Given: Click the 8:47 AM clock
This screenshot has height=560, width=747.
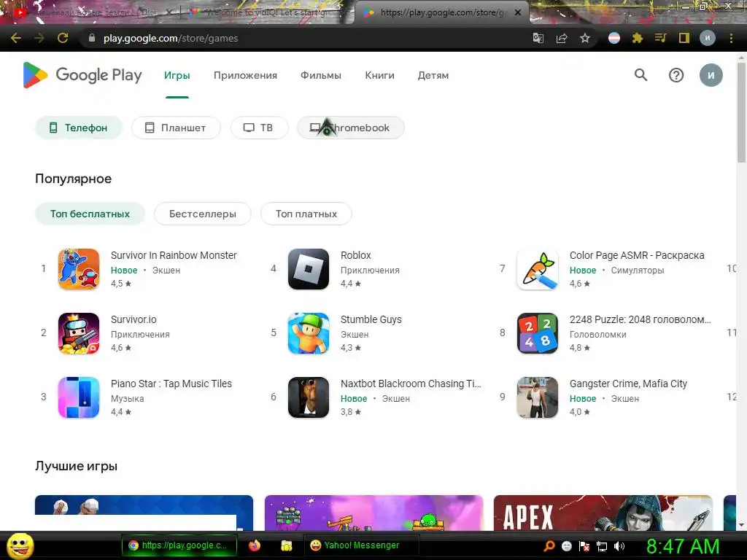Looking at the screenshot, I should tap(683, 546).
